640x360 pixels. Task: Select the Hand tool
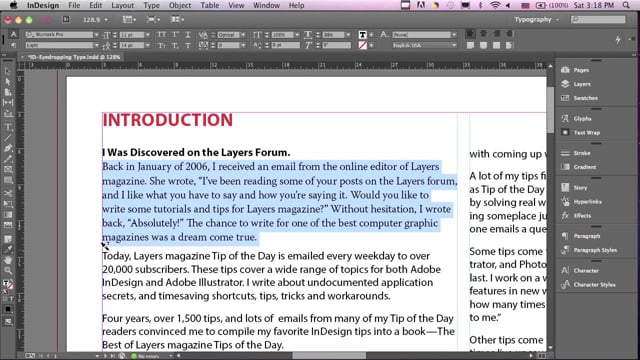point(8,260)
